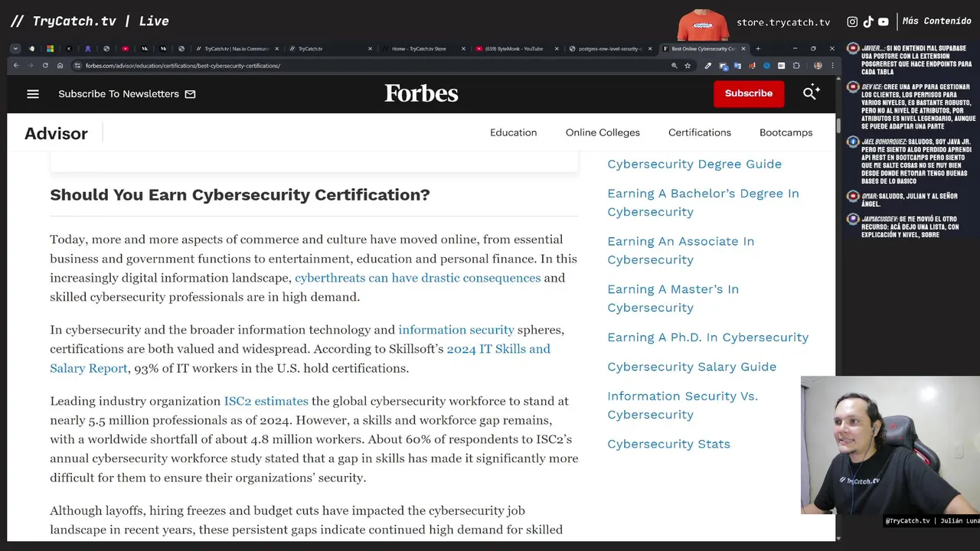Click the Forbes logo
This screenshot has height=551, width=980.
pyautogui.click(x=421, y=93)
